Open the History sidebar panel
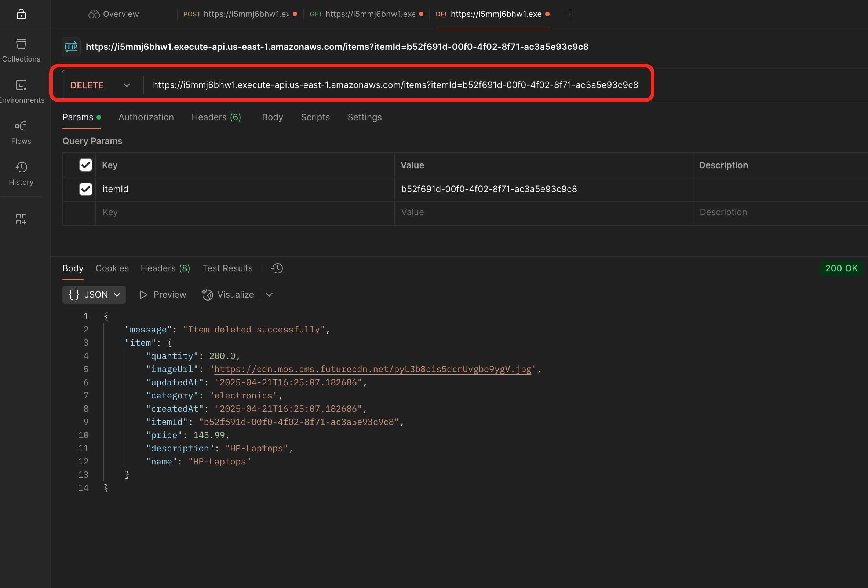The width and height of the screenshot is (868, 588). pos(21,173)
